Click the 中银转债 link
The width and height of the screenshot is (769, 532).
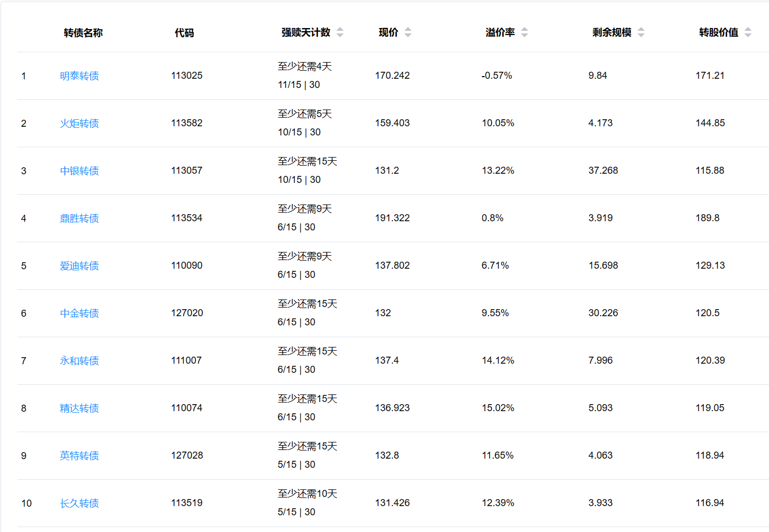pos(79,171)
